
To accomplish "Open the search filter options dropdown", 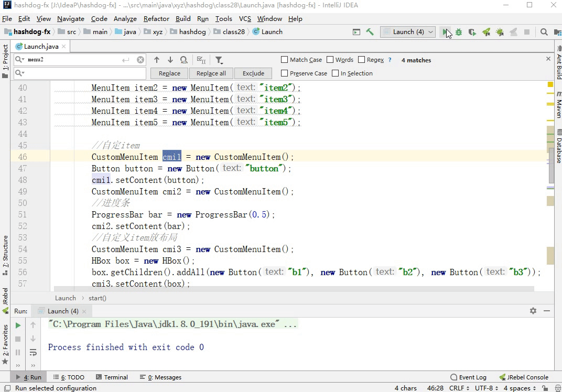I will (219, 60).
